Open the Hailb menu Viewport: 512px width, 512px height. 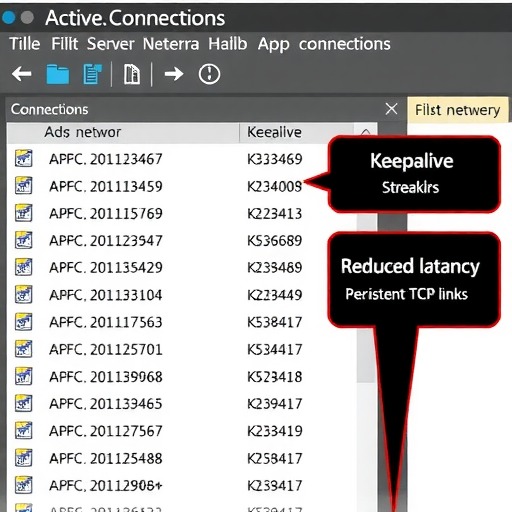[228, 44]
